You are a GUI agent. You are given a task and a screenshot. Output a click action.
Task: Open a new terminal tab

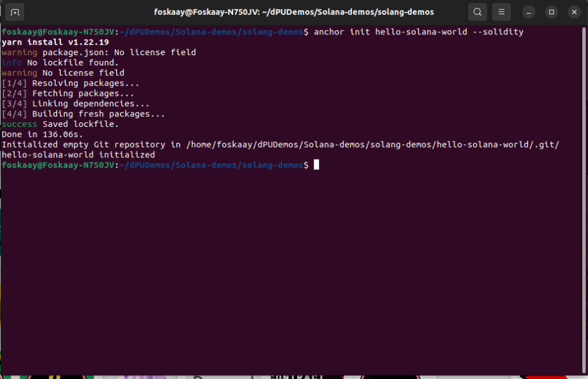click(15, 13)
